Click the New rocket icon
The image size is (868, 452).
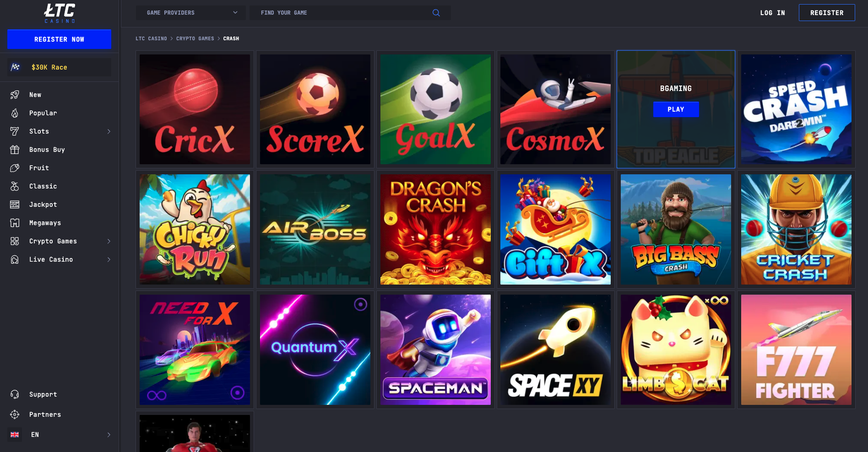click(15, 95)
